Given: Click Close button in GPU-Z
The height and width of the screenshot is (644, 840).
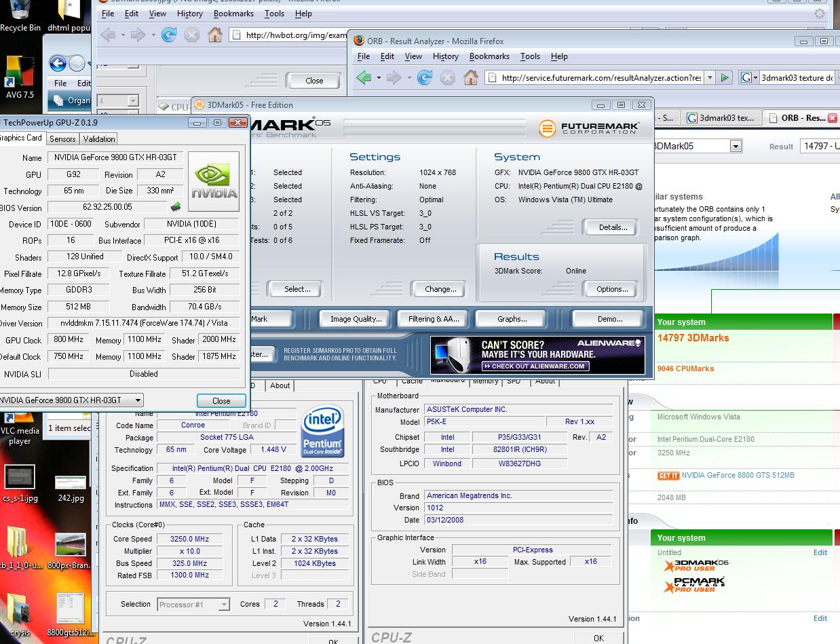Looking at the screenshot, I should tap(221, 400).
